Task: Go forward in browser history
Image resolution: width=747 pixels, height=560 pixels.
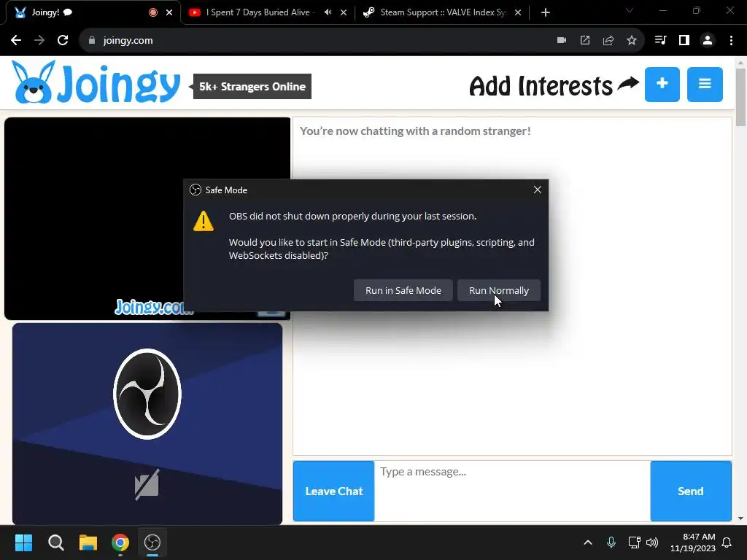Action: (x=39, y=41)
